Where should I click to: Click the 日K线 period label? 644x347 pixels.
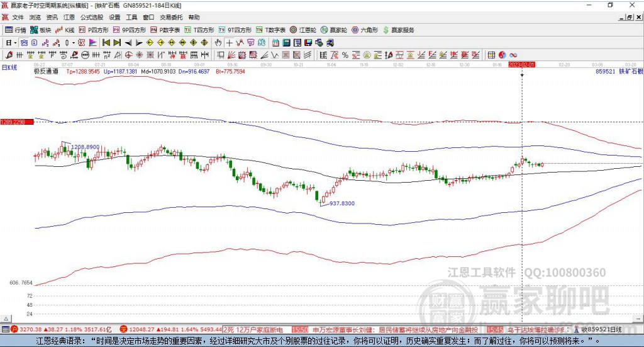coord(9,67)
